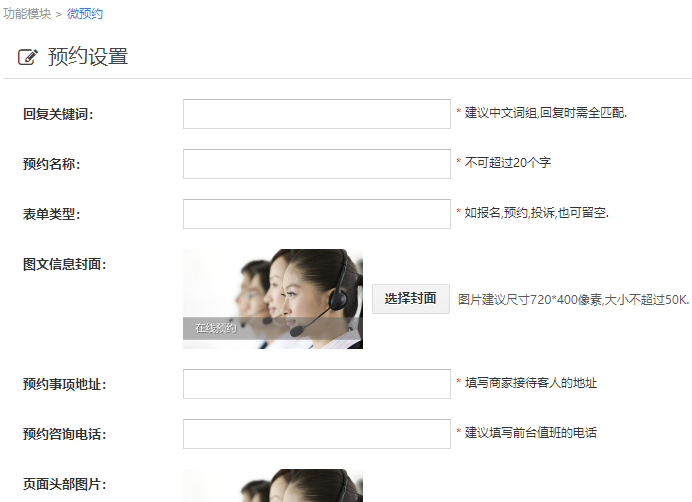Screen dimensions: 692x502
Task: Go to the 微预约 breadcrumb link
Action: (84, 14)
